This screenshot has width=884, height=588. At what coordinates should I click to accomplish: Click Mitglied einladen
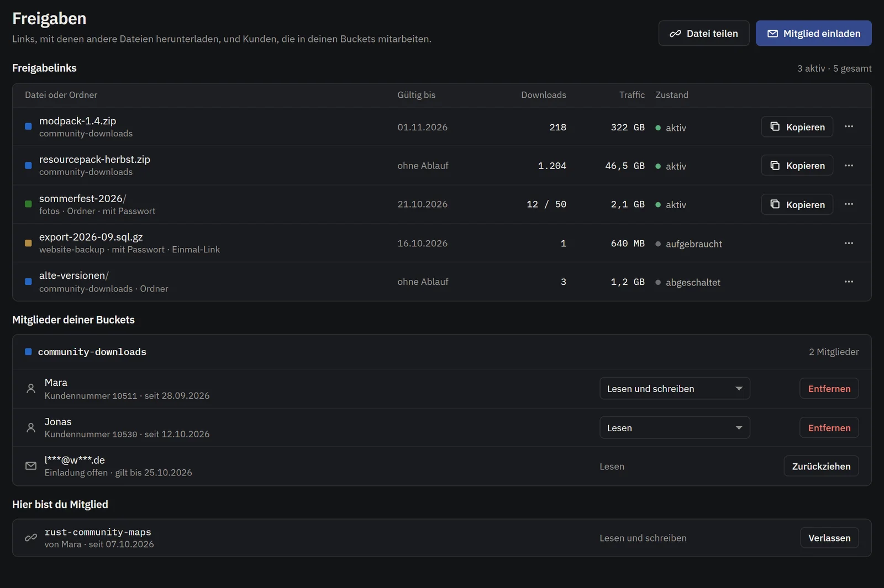pyautogui.click(x=814, y=33)
